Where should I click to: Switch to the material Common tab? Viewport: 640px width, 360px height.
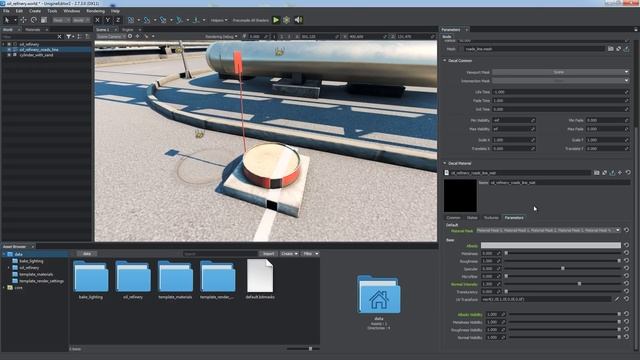[453, 218]
